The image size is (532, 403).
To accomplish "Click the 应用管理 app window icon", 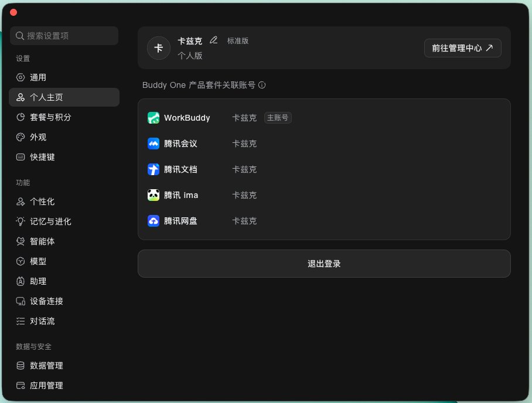I will 21,385.
